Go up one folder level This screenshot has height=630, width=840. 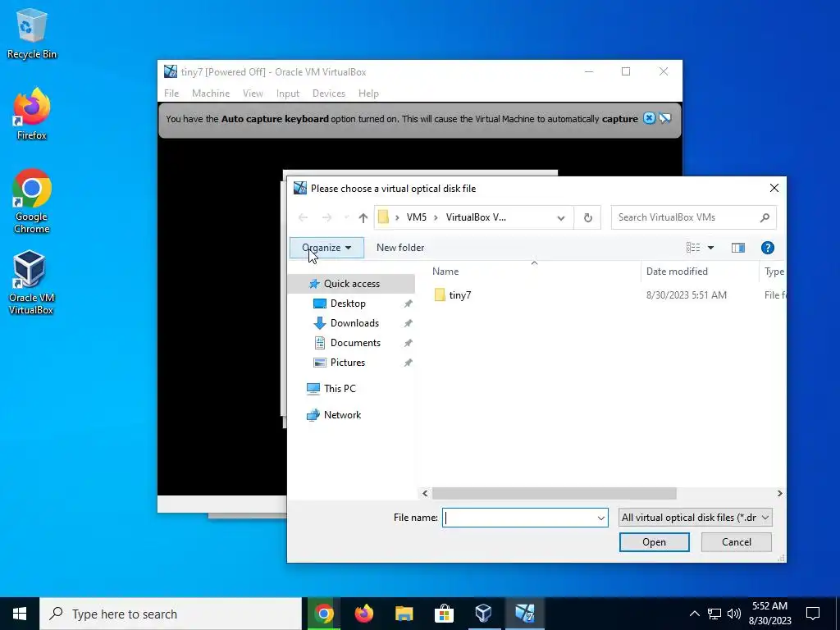tap(363, 217)
